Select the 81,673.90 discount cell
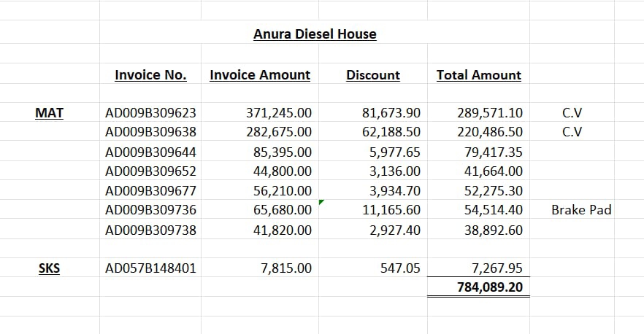644x334 pixels. pyautogui.click(x=391, y=113)
